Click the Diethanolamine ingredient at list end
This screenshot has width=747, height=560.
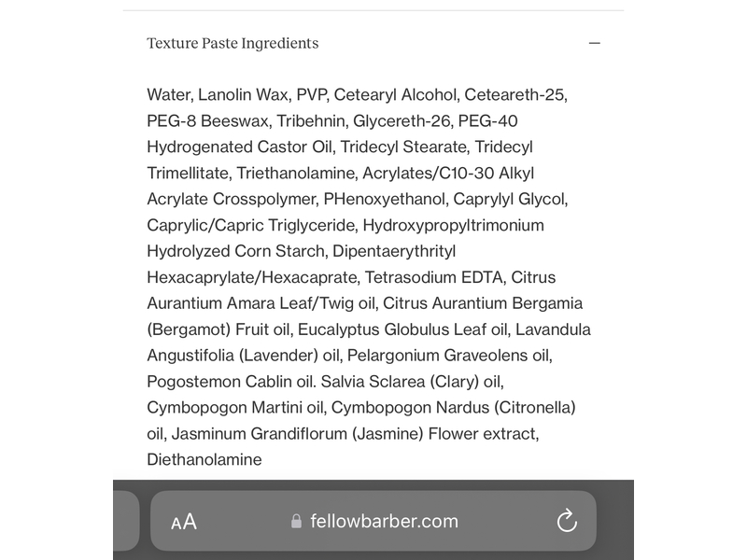coord(204,459)
